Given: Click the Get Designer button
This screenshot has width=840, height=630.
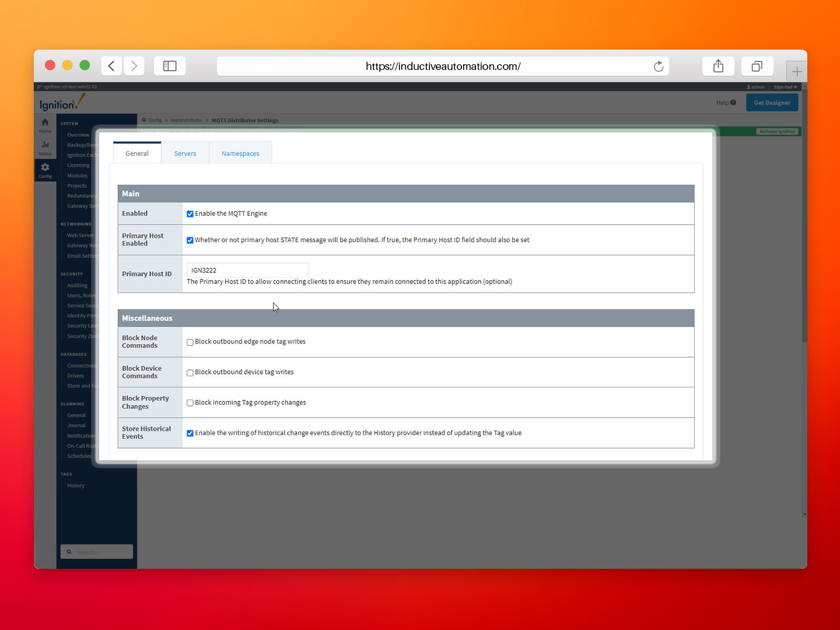Looking at the screenshot, I should [x=772, y=103].
